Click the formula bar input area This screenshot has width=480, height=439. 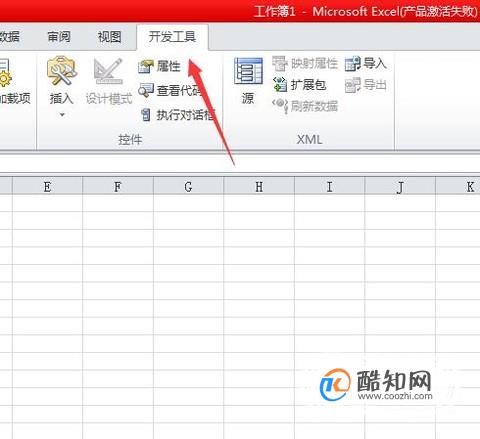(240, 163)
